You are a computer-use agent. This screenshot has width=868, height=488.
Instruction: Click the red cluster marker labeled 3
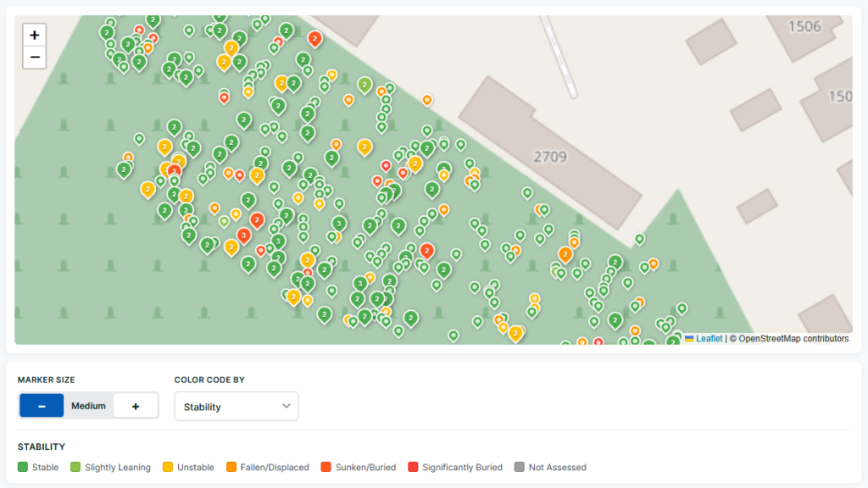pos(243,236)
